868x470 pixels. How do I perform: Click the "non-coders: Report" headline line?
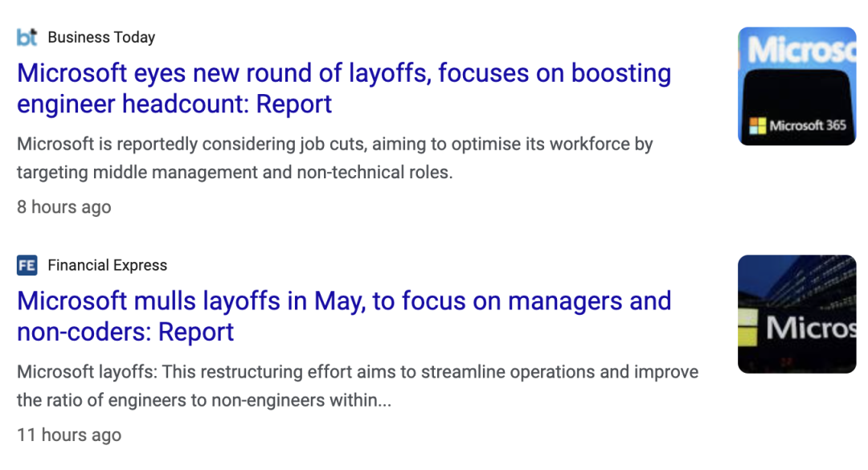coord(125,333)
